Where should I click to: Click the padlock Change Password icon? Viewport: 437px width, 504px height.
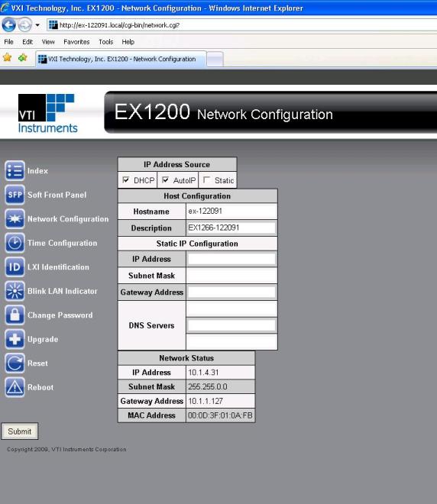click(15, 315)
